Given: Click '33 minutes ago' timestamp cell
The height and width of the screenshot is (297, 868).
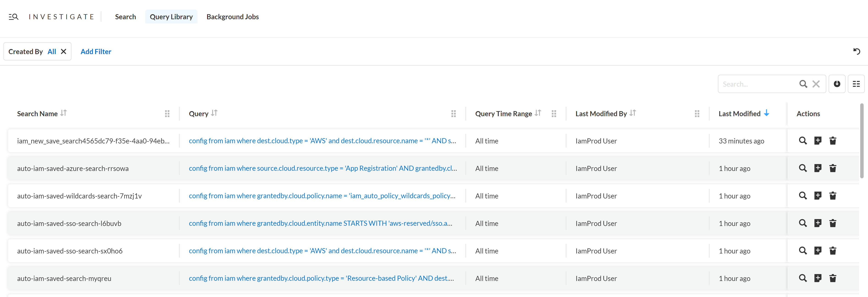Looking at the screenshot, I should [741, 141].
